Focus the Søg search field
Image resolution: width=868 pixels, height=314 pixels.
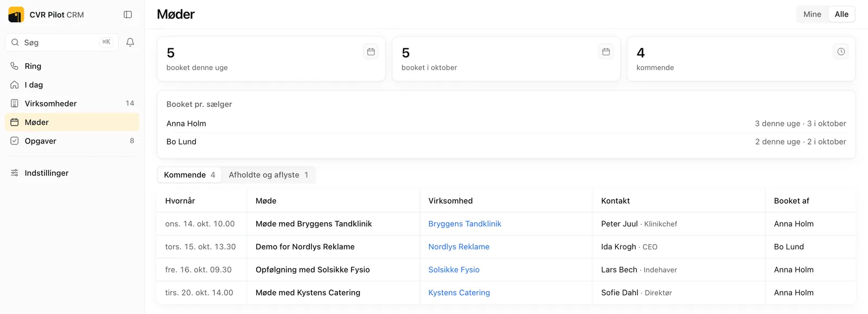(x=62, y=42)
